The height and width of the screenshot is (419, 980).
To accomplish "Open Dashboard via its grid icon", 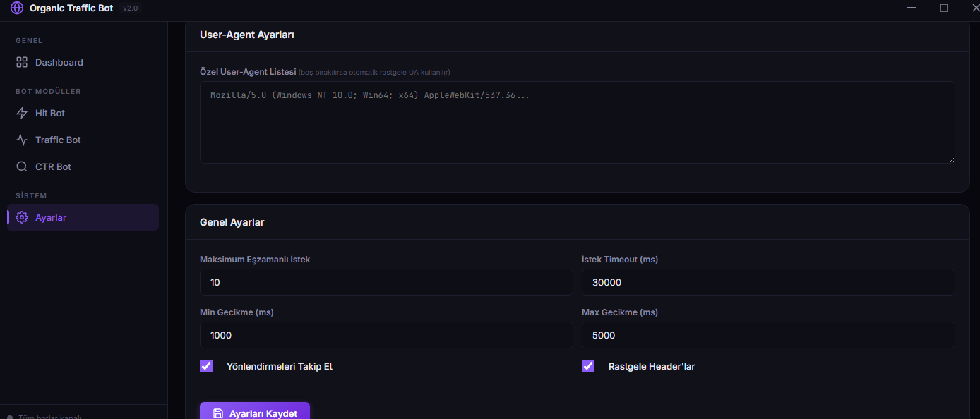I will click(x=22, y=62).
